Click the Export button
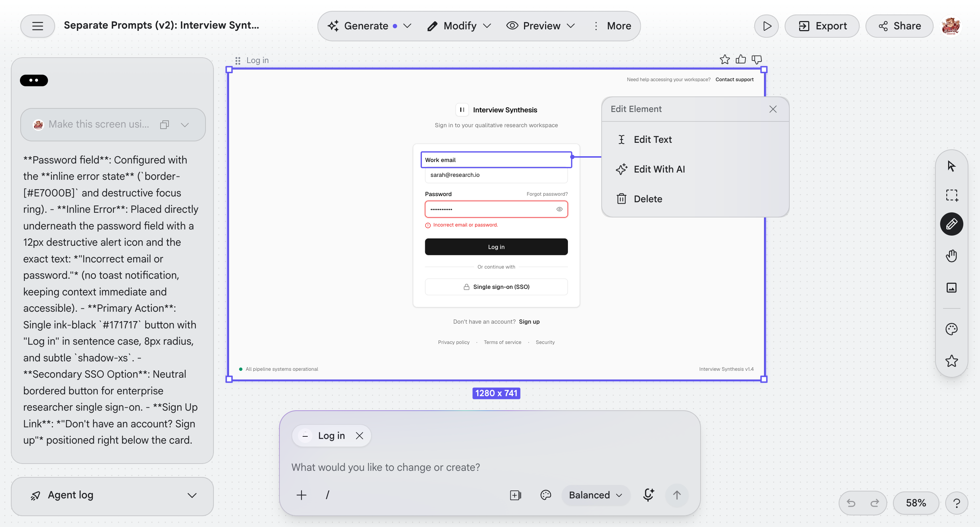The width and height of the screenshot is (980, 527). point(822,26)
